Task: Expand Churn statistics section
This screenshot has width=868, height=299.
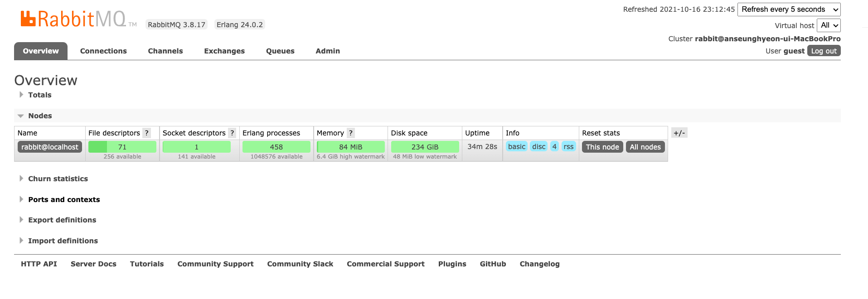Action: pos(58,178)
